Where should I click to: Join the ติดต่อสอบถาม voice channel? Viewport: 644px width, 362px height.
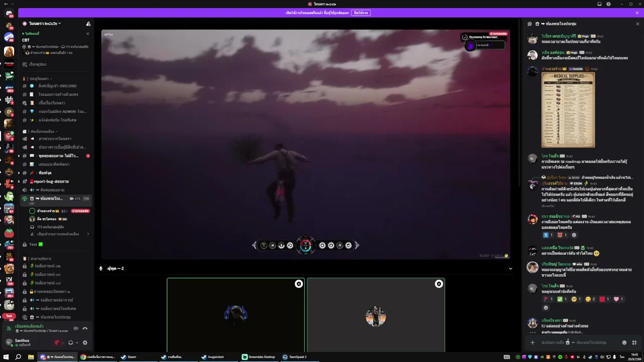[56, 190]
